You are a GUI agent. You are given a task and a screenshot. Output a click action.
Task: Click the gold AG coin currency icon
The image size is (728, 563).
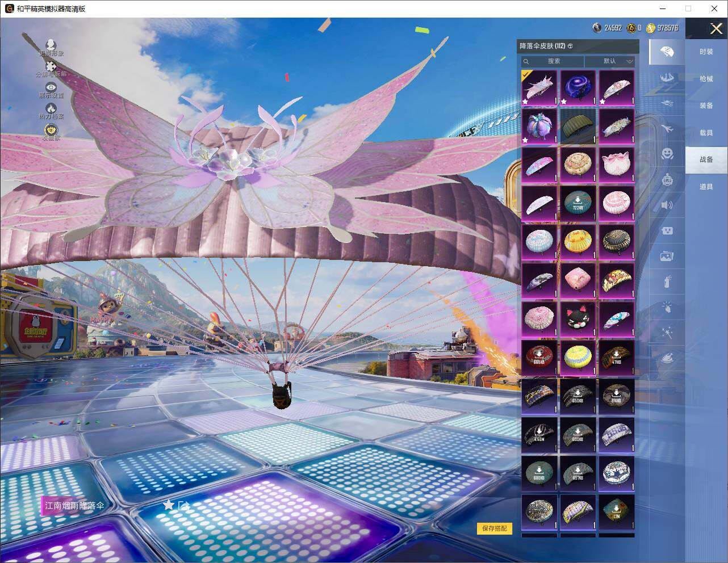pos(631,27)
